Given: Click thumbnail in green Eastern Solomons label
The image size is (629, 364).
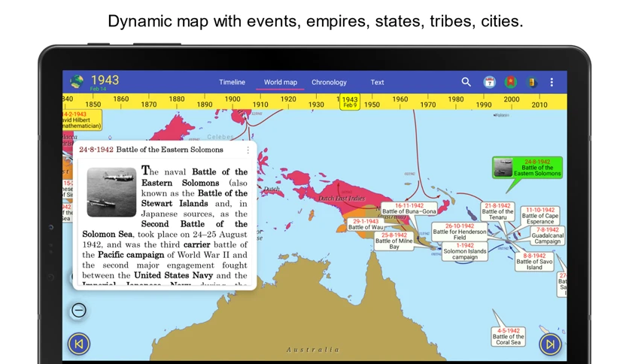Looking at the screenshot, I should pyautogui.click(x=503, y=167).
